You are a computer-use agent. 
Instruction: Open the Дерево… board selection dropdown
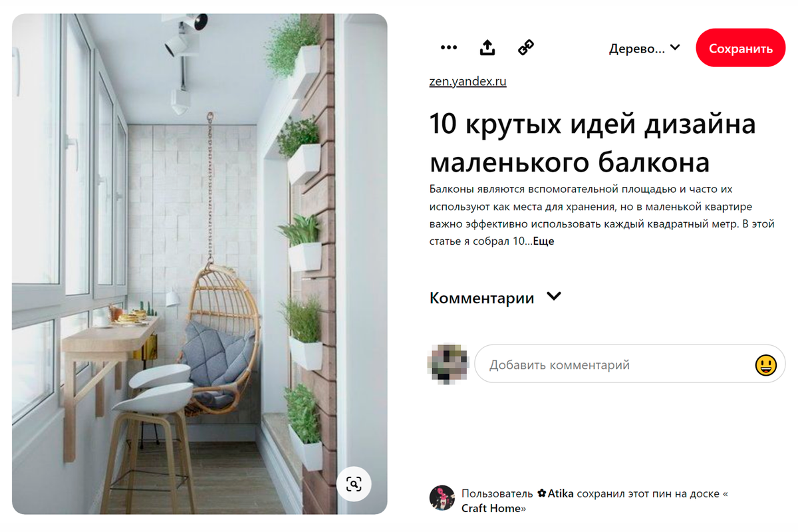tap(644, 48)
